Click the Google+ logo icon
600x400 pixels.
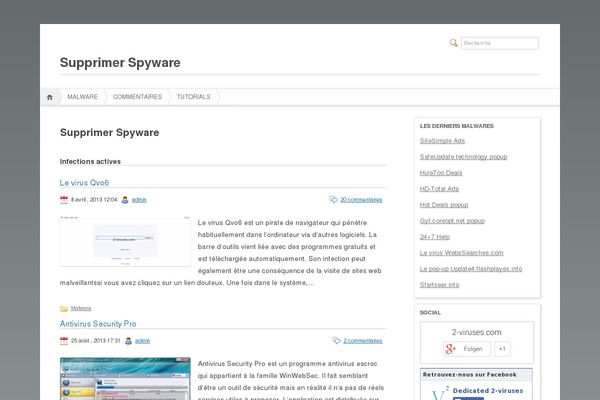click(450, 349)
